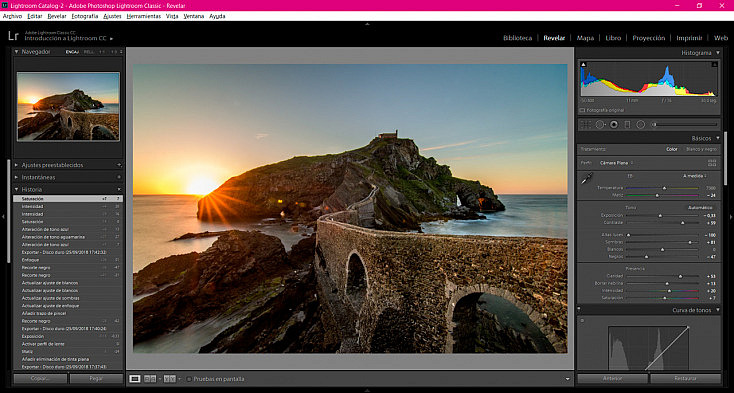Toggle the Curva de tonos panel switch
Viewport: 734px width, 393px height.
579,309
